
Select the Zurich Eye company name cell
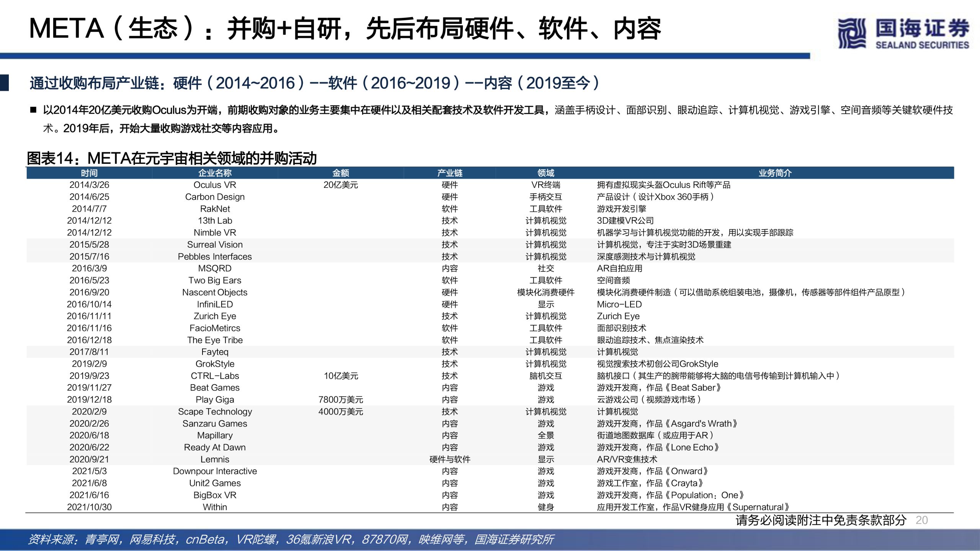(215, 316)
